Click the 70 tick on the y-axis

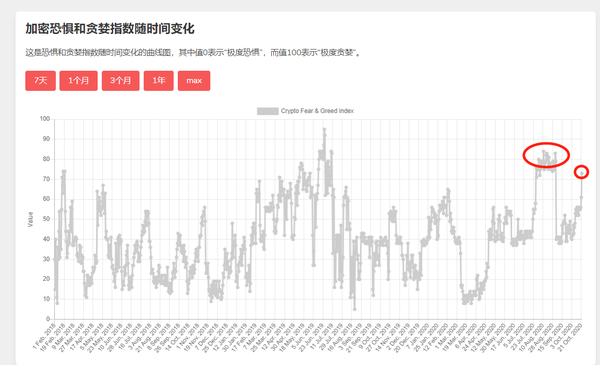46,179
